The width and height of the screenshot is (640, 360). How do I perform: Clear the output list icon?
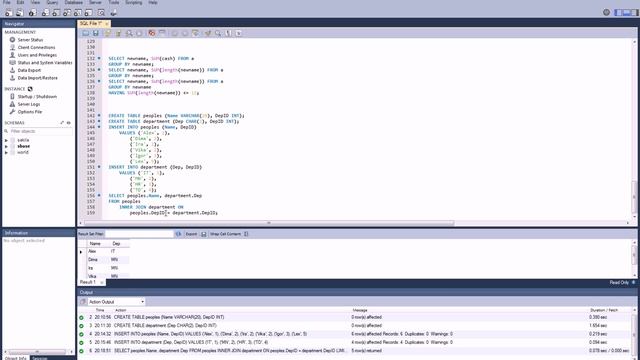(x=83, y=302)
